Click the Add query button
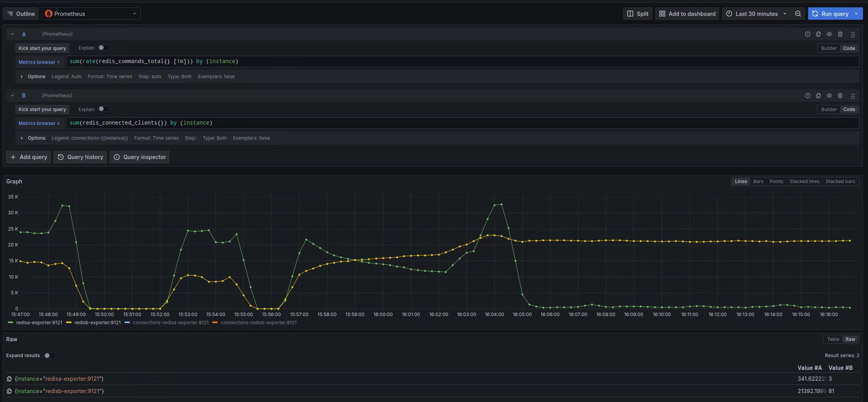The height and width of the screenshot is (402, 868). (29, 157)
